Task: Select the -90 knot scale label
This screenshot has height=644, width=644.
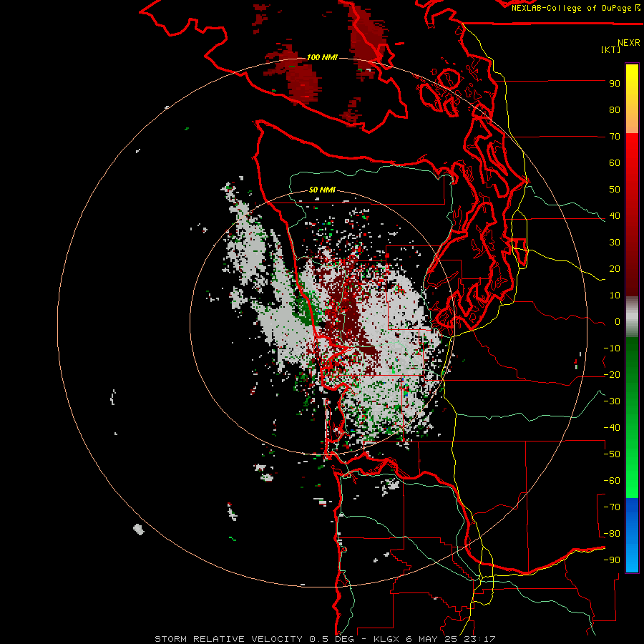Action: click(x=612, y=560)
